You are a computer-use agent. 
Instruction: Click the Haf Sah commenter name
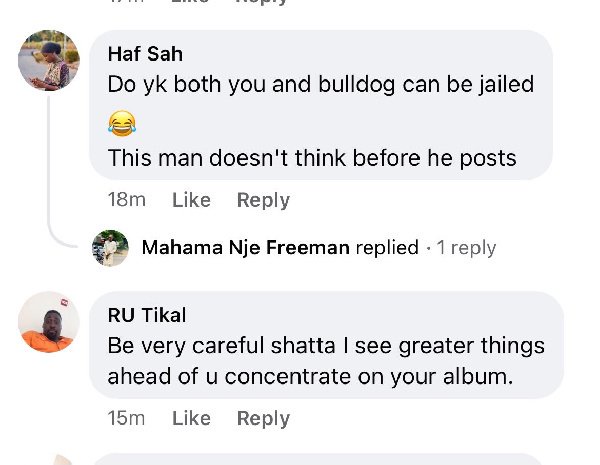pos(145,54)
